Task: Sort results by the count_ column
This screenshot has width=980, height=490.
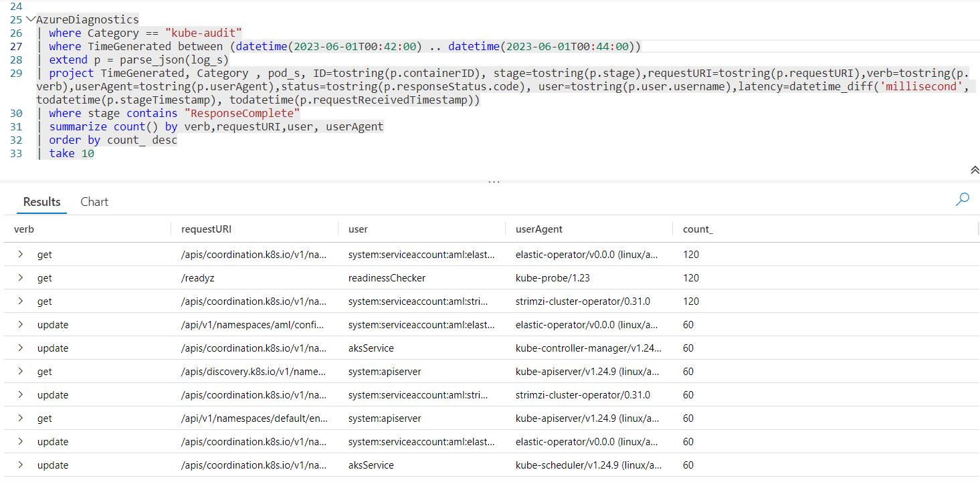Action: [x=696, y=229]
